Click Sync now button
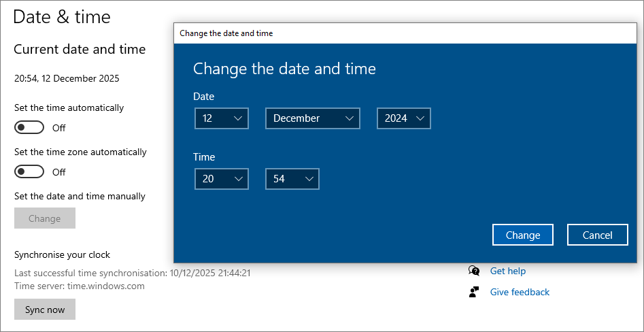644x332 pixels. (45, 310)
